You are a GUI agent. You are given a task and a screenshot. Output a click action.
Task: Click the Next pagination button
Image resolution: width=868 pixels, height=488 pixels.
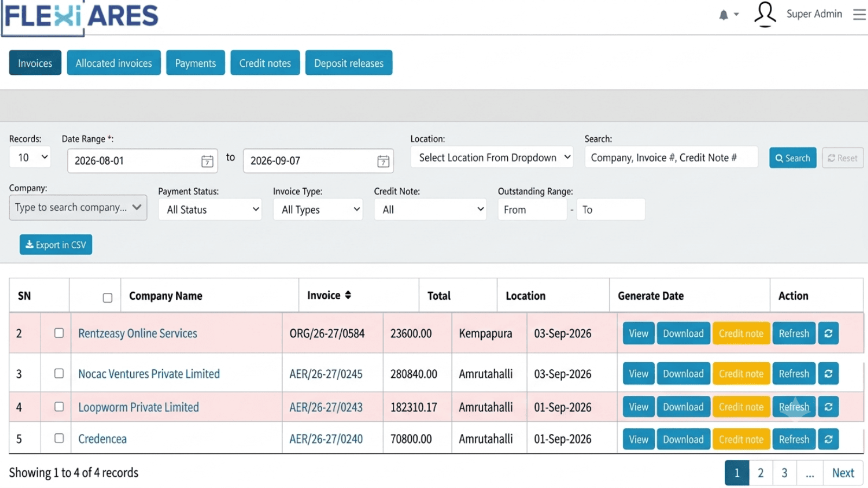click(843, 473)
